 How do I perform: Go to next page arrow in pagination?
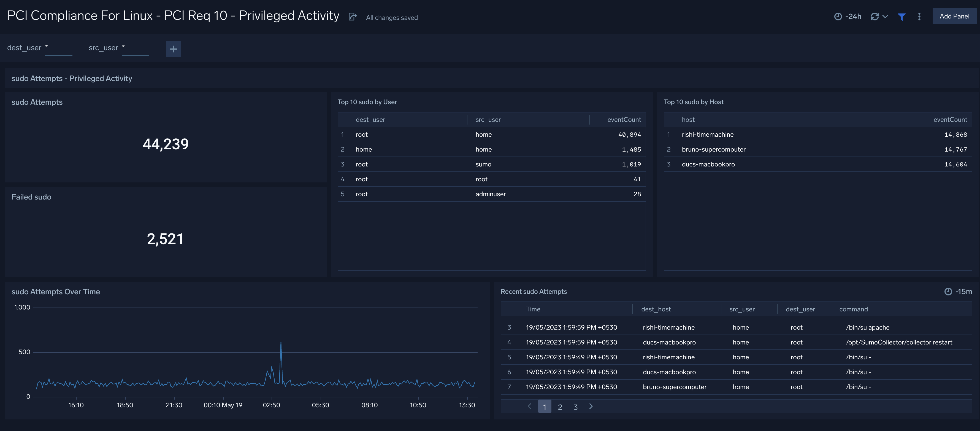coord(591,406)
